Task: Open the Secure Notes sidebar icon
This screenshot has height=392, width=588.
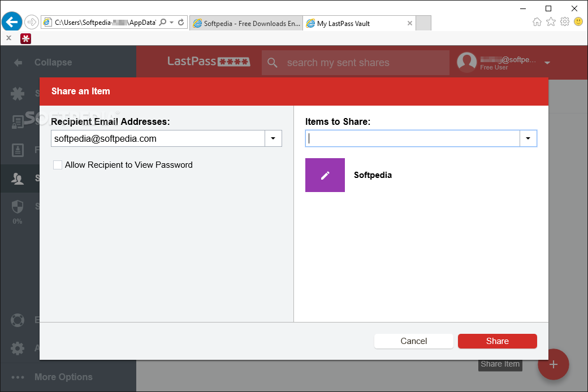Action: pos(18,122)
